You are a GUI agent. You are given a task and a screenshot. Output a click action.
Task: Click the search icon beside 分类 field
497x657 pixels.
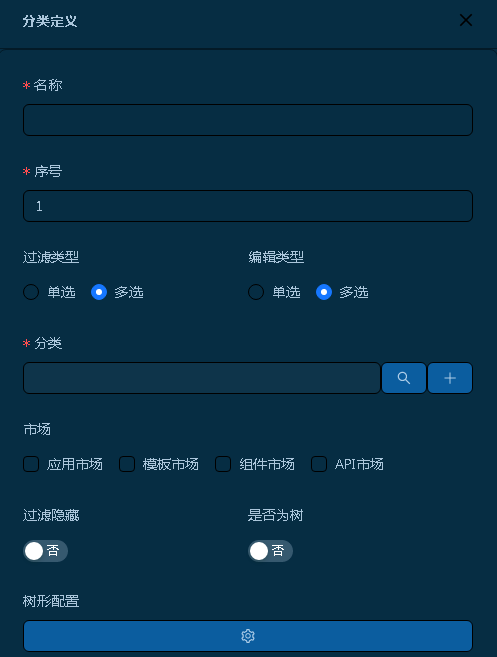(404, 378)
